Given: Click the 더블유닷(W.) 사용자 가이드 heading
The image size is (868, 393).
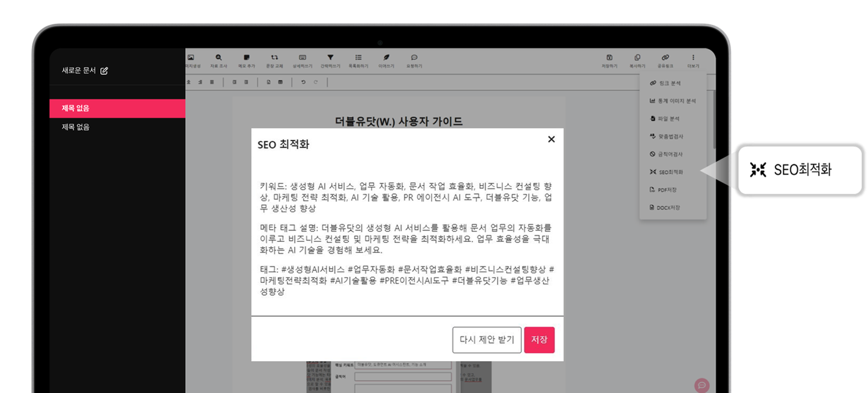Looking at the screenshot, I should coord(399,121).
